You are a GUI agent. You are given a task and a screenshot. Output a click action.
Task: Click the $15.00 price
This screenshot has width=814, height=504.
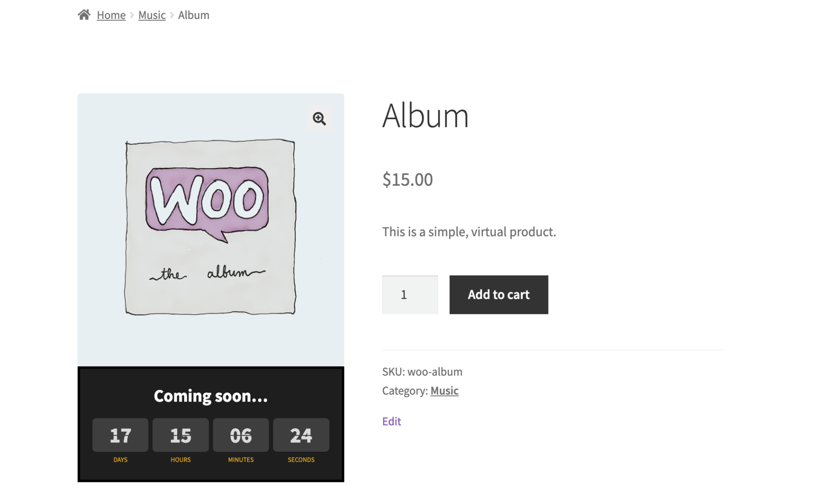point(407,180)
